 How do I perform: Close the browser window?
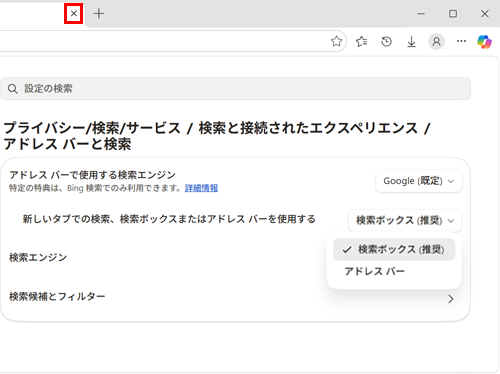(x=485, y=14)
